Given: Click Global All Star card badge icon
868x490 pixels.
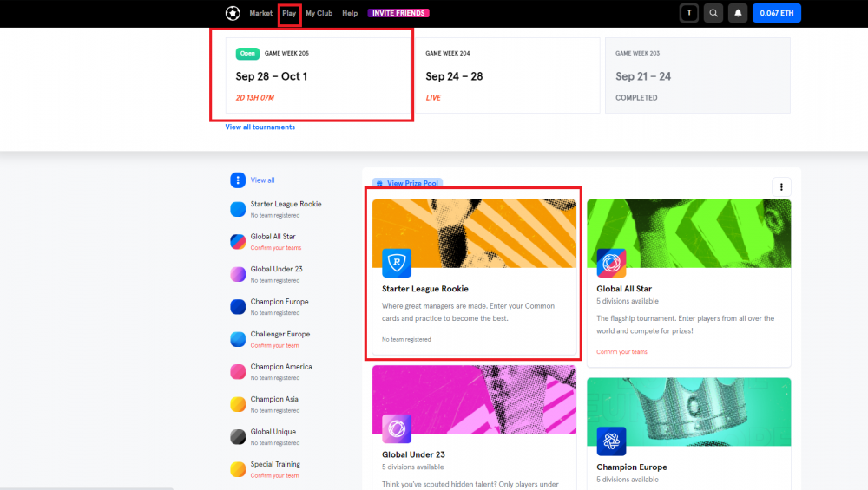Looking at the screenshot, I should tap(611, 263).
